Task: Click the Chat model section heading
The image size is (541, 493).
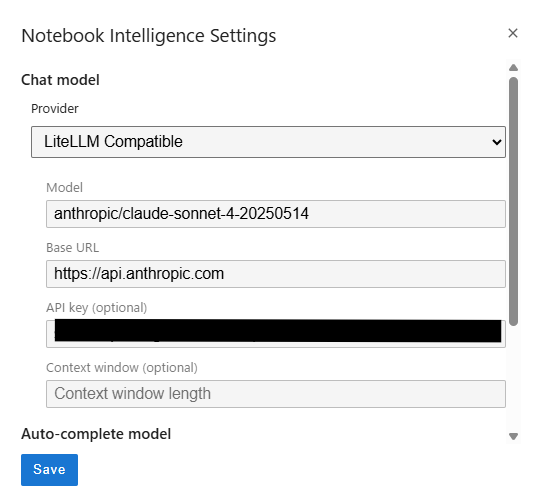Action: [x=60, y=80]
